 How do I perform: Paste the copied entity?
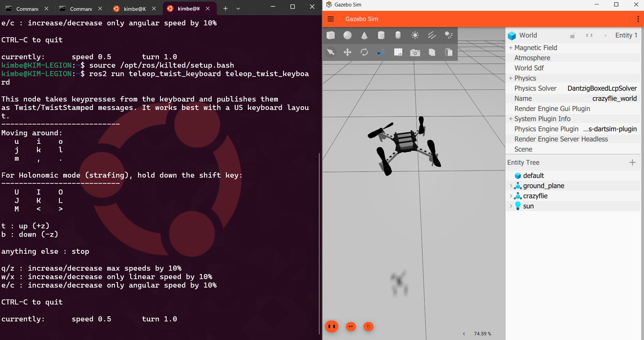[449, 52]
